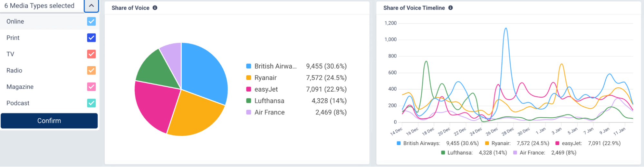Toggle Ryanair in pie chart legend
This screenshot has height=167, width=644.
pyautogui.click(x=265, y=78)
